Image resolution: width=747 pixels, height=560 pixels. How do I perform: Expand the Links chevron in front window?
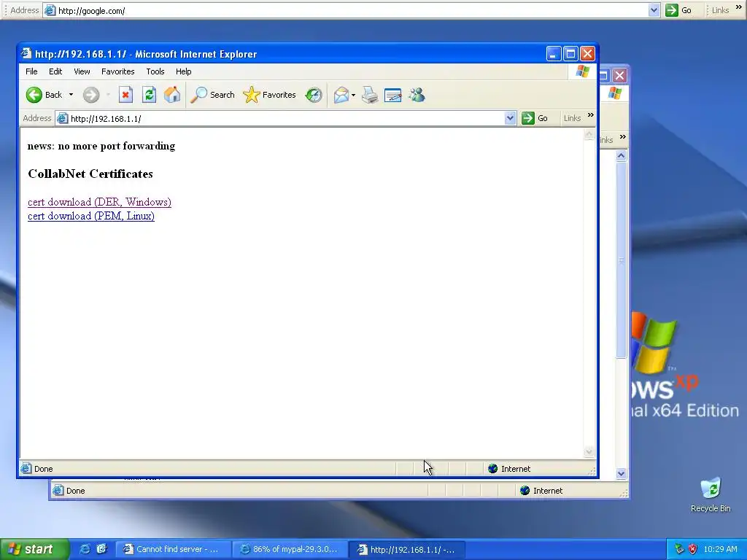click(591, 115)
